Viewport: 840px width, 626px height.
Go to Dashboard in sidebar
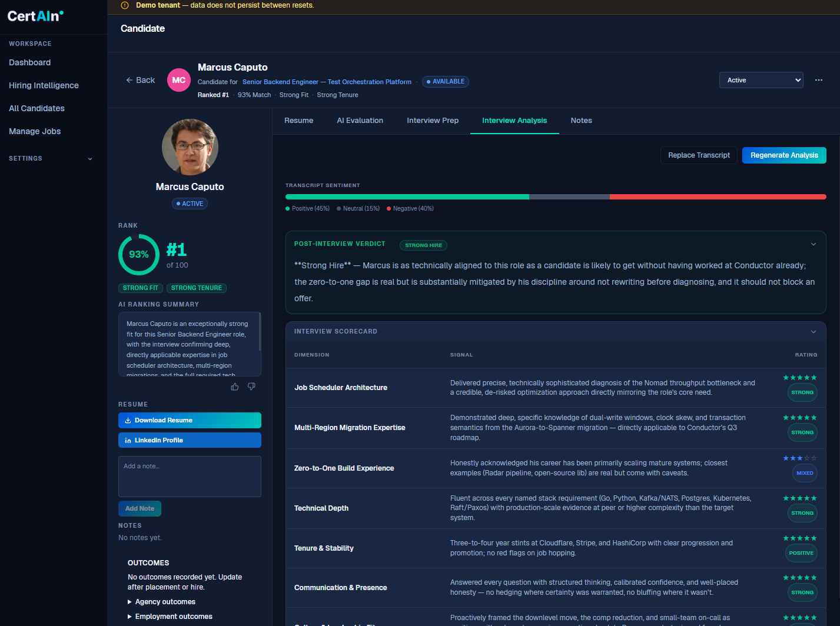click(29, 62)
